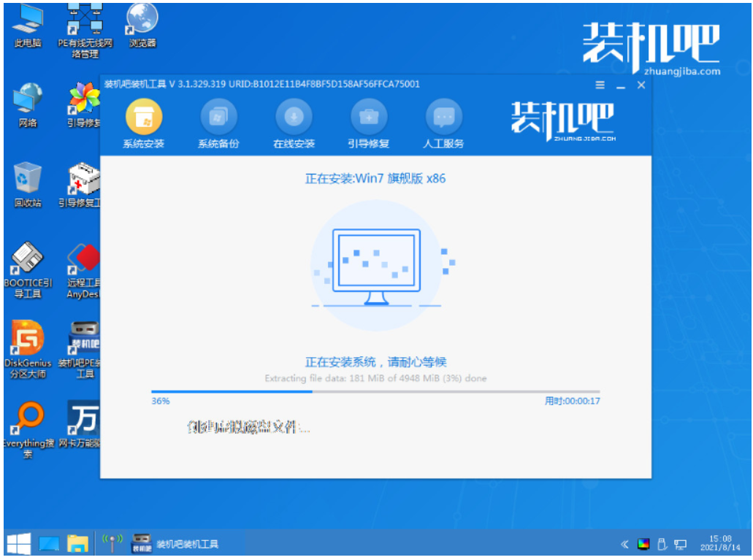The width and height of the screenshot is (753, 560).
Task: Open 回收站 recycle bin
Action: 27,185
